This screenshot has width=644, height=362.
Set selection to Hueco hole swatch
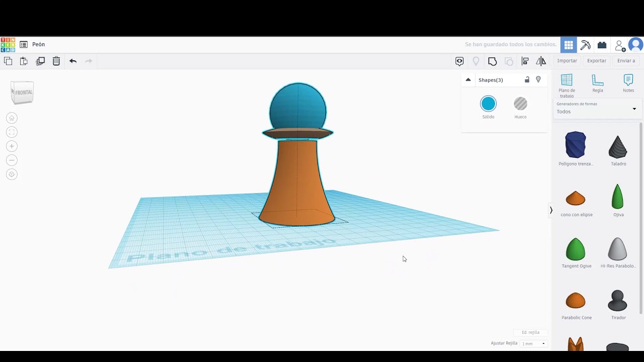click(520, 104)
